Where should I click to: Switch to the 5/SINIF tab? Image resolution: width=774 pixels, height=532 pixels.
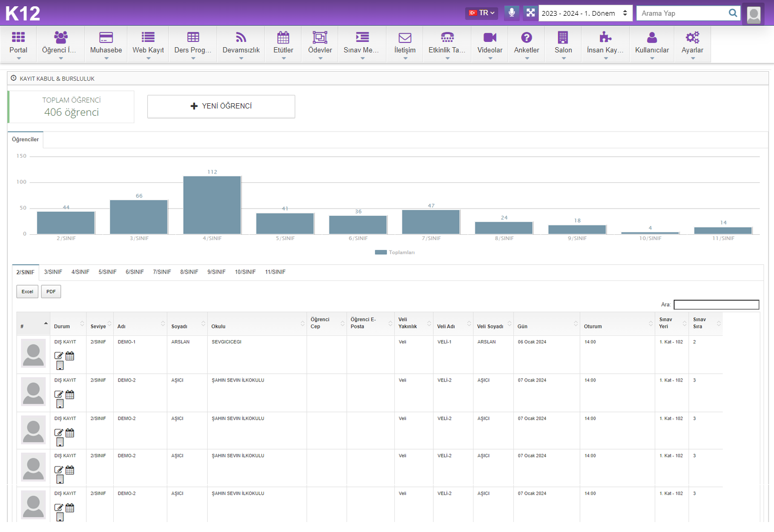point(107,272)
